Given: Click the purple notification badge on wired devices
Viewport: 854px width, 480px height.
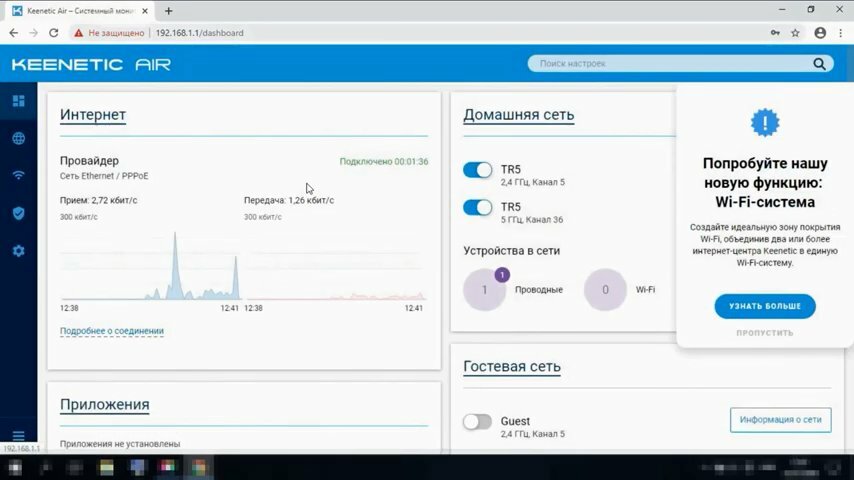Looking at the screenshot, I should click(x=502, y=275).
